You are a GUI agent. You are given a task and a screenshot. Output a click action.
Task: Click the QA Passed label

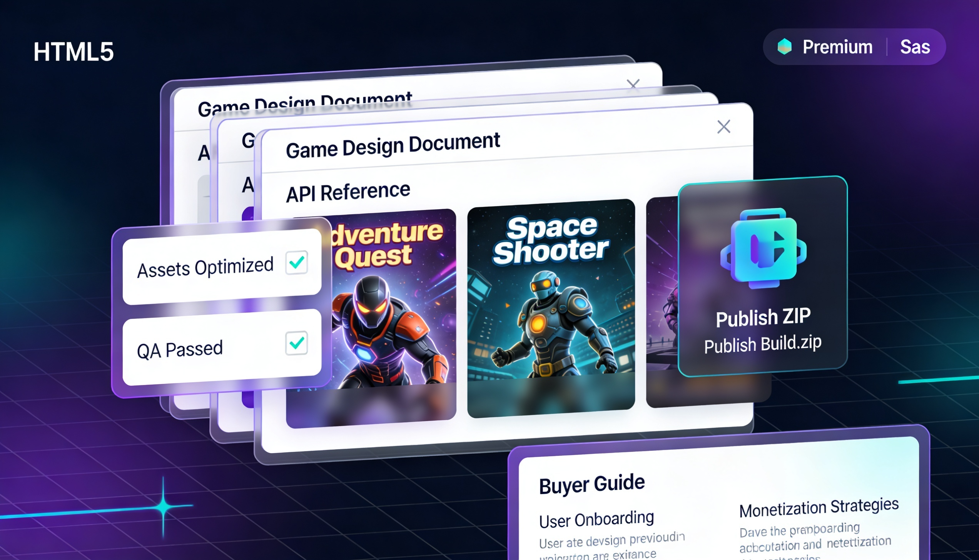[x=180, y=349]
